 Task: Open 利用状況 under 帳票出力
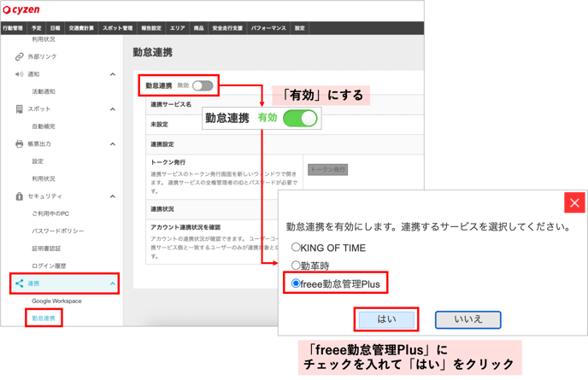[x=44, y=178]
